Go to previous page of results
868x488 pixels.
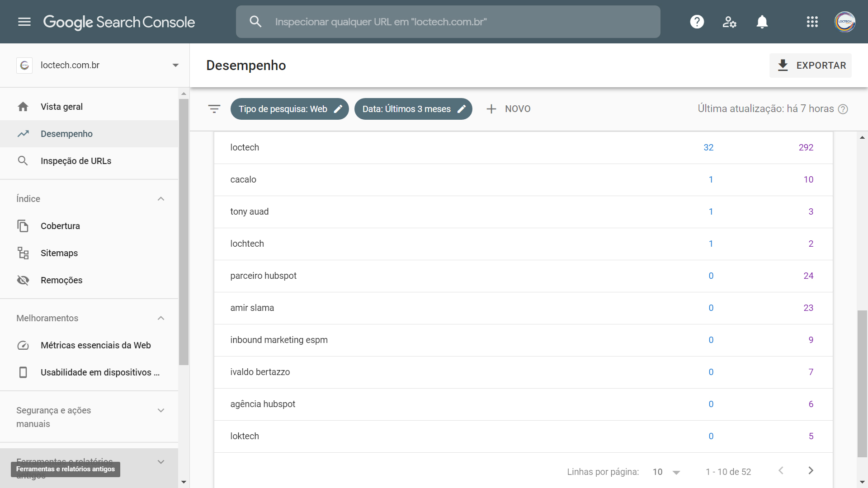pos(781,471)
